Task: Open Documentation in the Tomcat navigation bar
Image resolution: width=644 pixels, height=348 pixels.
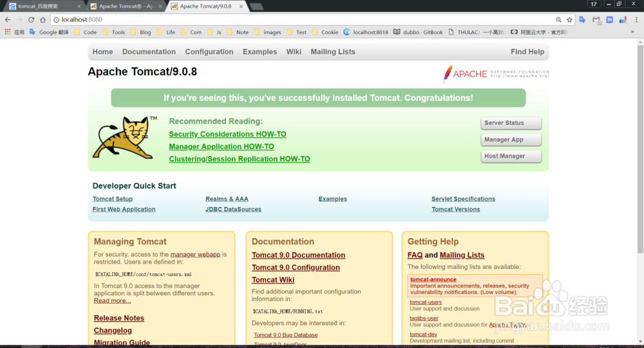Action: (x=149, y=51)
